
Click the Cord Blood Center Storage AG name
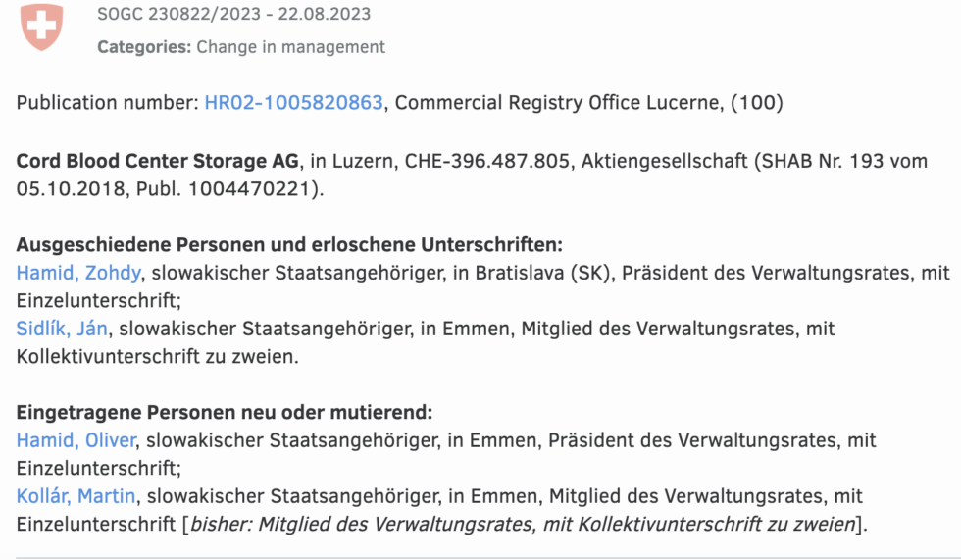(159, 161)
